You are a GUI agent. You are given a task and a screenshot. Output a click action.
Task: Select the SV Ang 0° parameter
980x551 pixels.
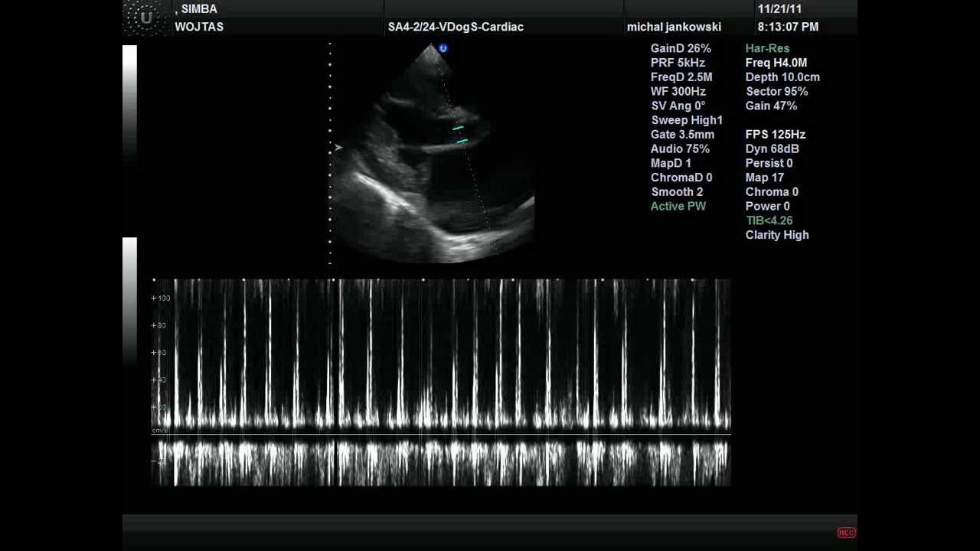pyautogui.click(x=678, y=106)
